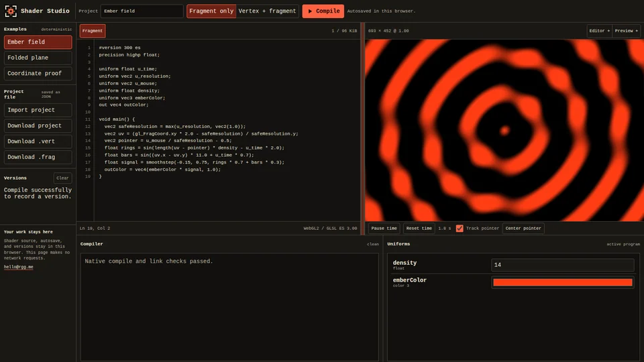Click Import project

(x=38, y=110)
